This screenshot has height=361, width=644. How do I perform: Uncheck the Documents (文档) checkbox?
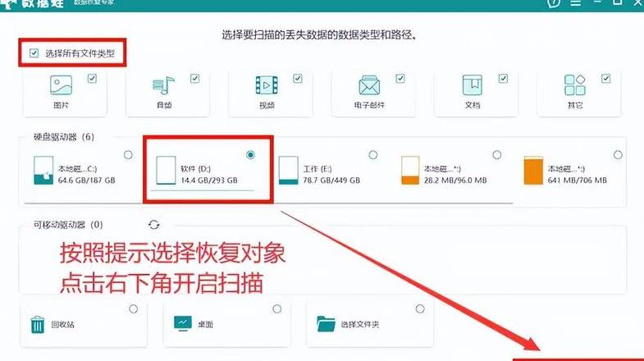pyautogui.click(x=503, y=79)
